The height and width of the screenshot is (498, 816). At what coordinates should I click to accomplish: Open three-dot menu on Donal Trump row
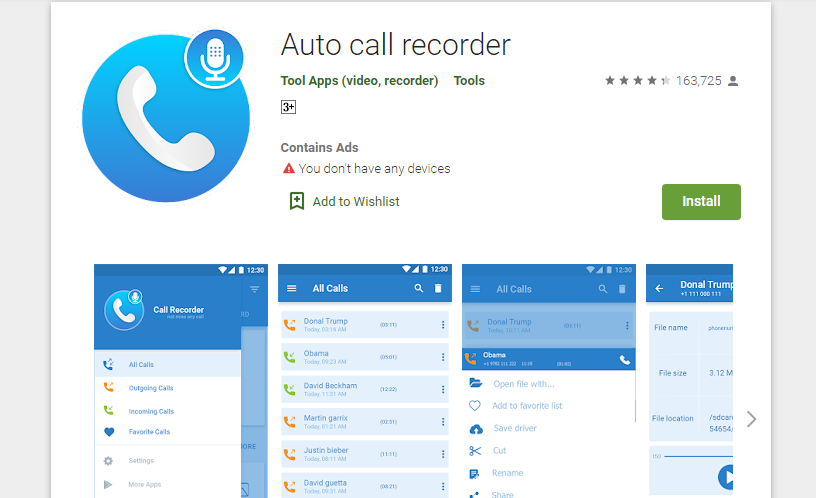point(443,325)
